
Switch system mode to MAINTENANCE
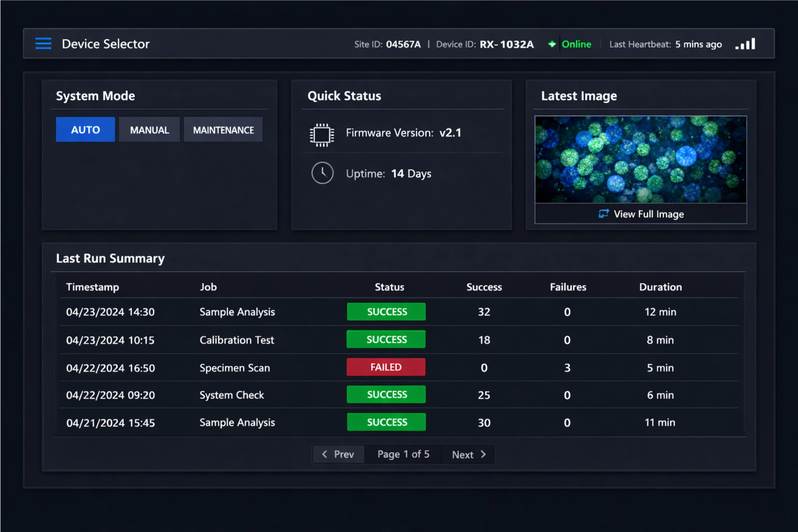223,130
